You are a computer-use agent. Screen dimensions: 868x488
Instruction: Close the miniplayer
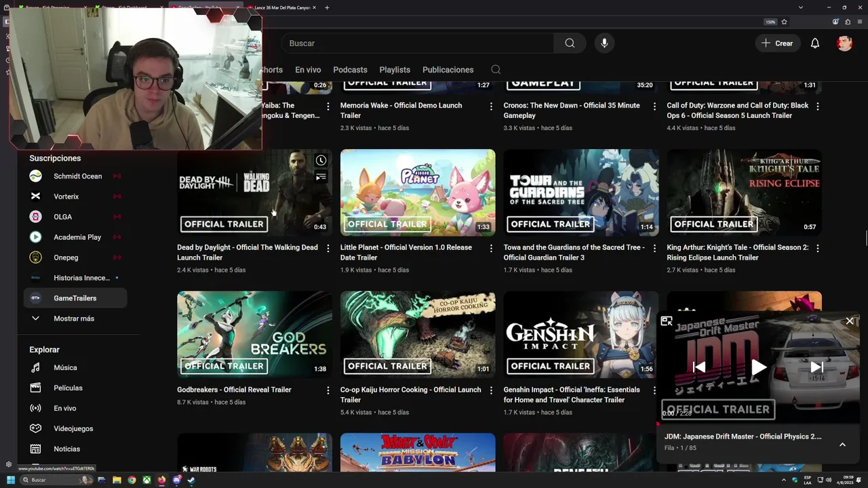[x=850, y=321]
